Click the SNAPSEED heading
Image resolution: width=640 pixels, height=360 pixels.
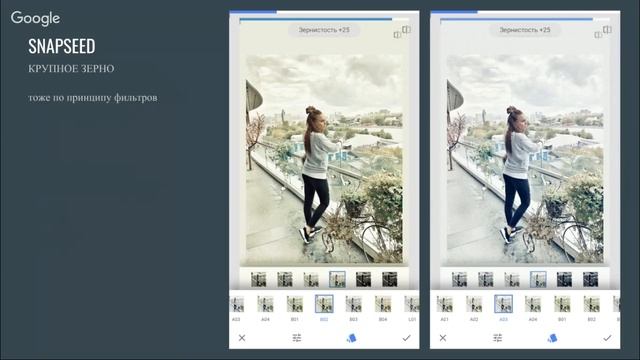click(x=62, y=46)
